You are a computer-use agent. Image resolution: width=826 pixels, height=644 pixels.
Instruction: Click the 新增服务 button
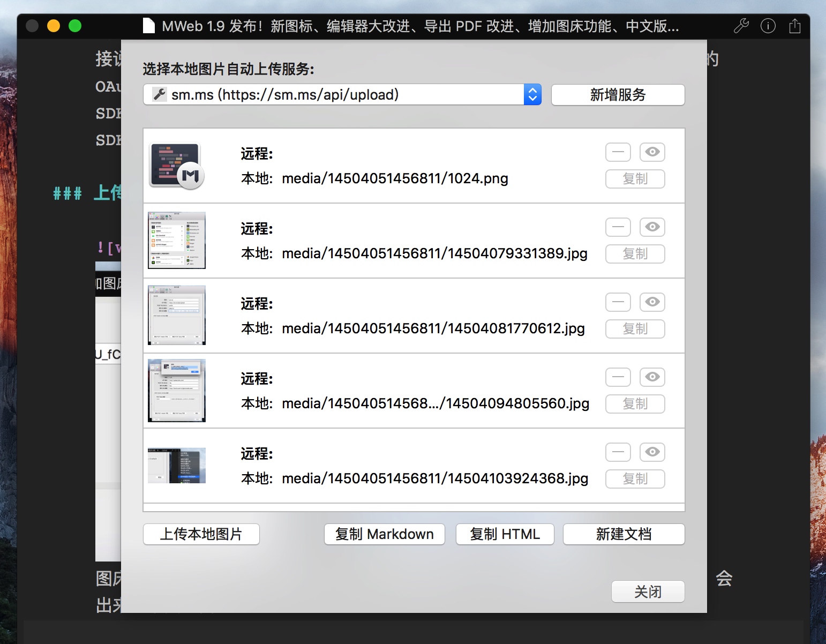click(618, 95)
